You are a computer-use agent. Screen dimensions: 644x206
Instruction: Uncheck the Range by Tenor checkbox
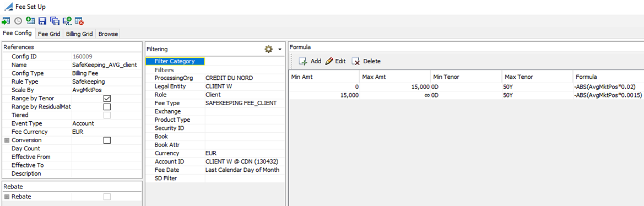click(107, 99)
